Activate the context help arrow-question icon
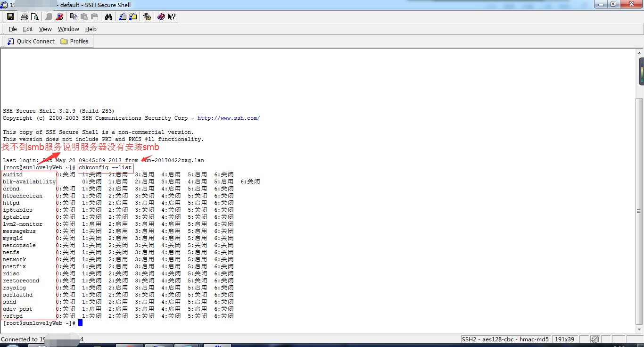 click(172, 17)
